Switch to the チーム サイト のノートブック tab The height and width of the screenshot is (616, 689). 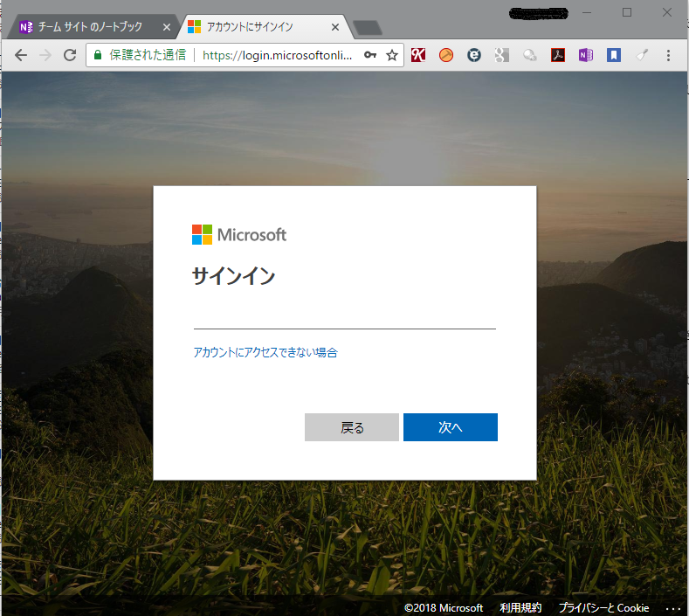tap(90, 27)
